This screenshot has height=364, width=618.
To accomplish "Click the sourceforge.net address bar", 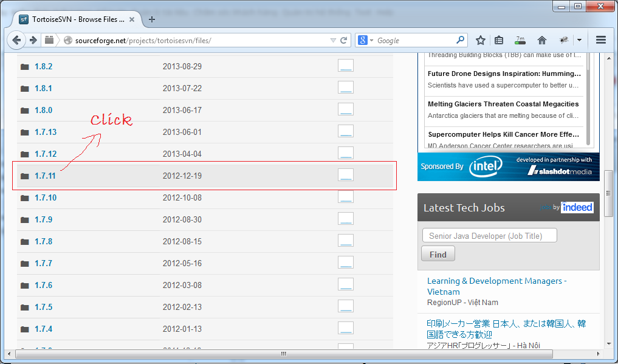I will [201, 40].
